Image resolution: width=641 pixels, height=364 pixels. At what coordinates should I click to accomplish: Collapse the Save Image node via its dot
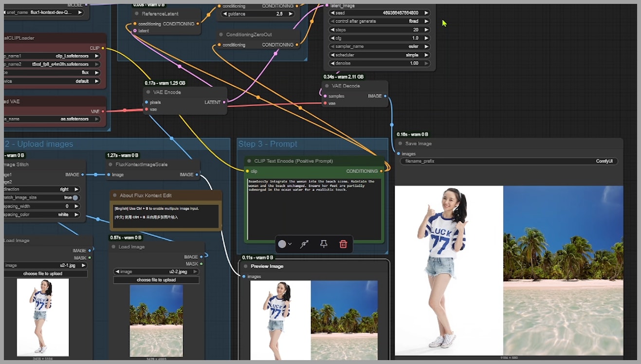click(401, 144)
